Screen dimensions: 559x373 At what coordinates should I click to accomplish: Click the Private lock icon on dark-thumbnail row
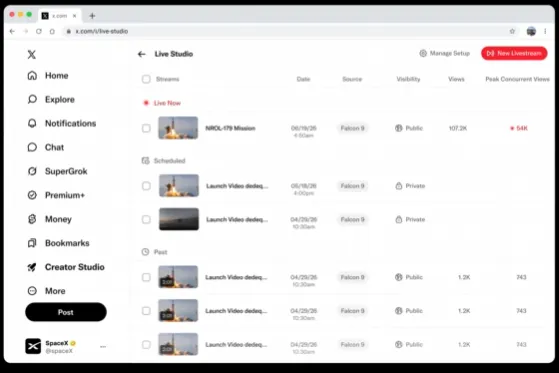coord(399,219)
